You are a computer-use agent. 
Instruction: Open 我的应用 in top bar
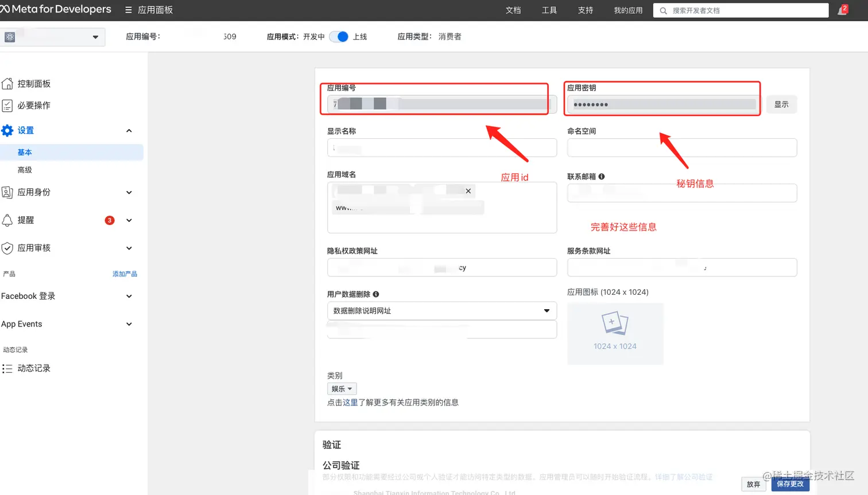[x=628, y=10]
